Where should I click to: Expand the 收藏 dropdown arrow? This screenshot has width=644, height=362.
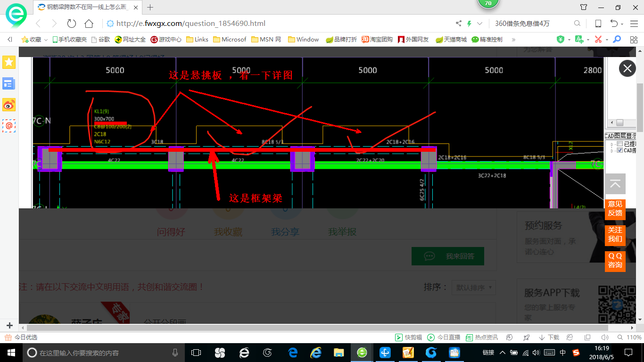point(46,40)
